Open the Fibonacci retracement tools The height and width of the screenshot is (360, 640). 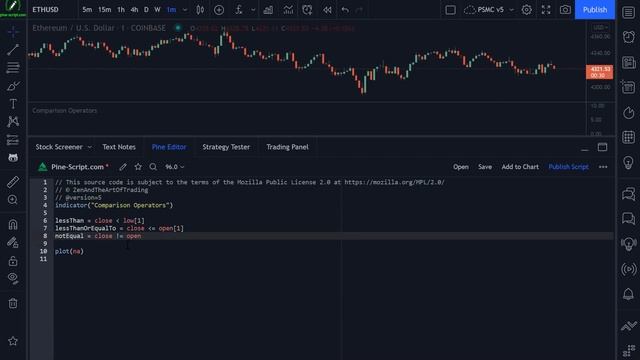coord(13,68)
